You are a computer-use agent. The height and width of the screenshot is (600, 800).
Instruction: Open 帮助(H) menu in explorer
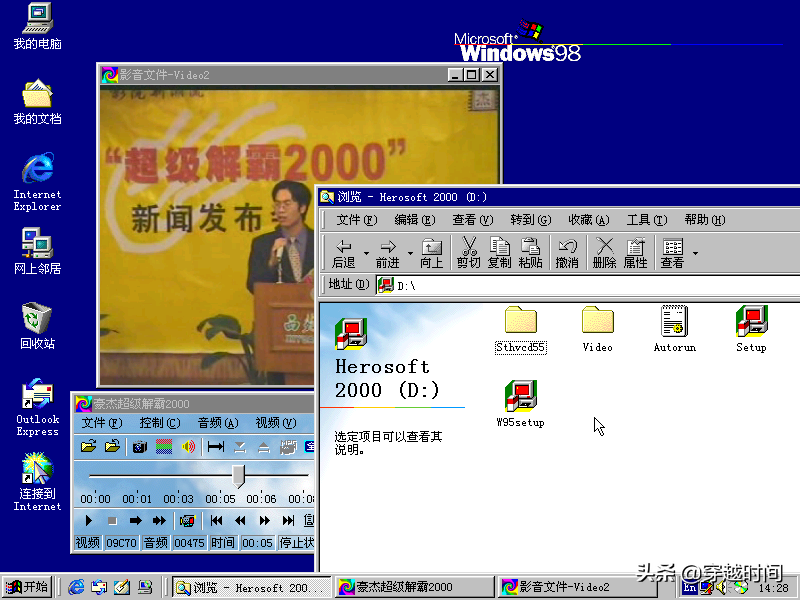[705, 220]
